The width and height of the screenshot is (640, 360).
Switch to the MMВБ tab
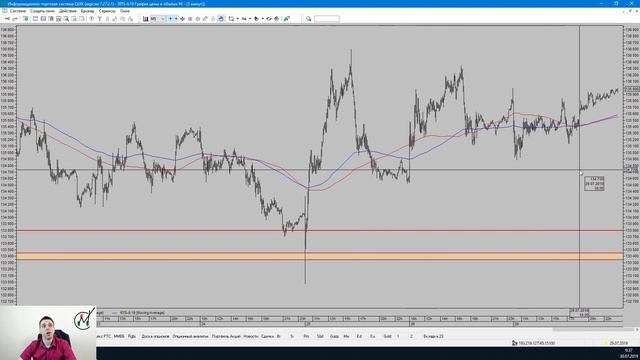click(119, 336)
